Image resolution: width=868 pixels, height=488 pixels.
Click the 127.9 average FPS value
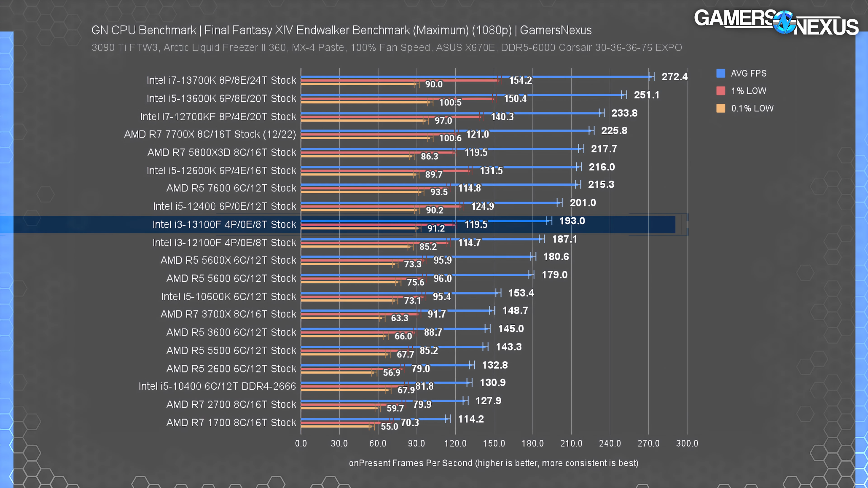[488, 401]
